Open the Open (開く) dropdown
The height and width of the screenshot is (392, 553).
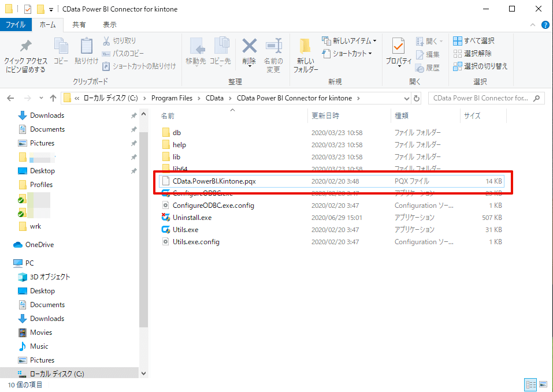429,41
